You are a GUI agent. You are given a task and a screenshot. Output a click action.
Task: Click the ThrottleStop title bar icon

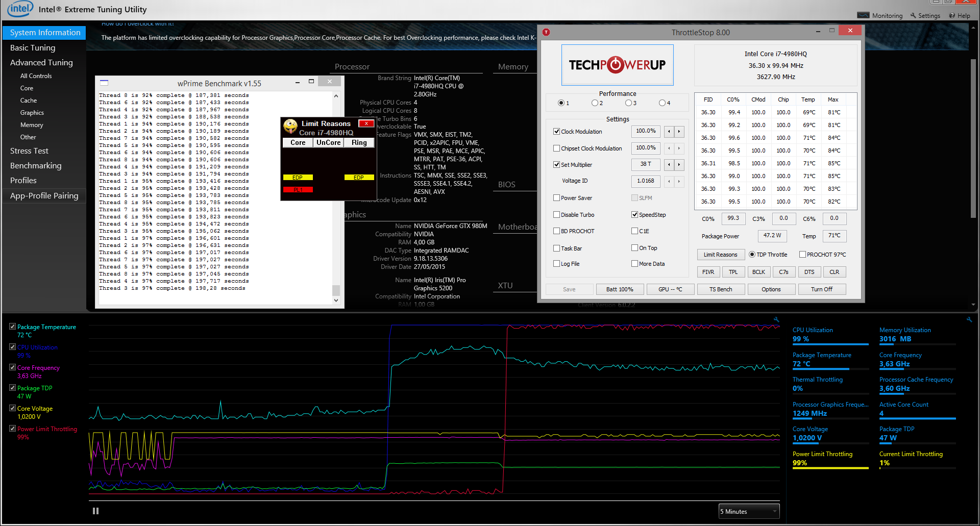click(546, 32)
